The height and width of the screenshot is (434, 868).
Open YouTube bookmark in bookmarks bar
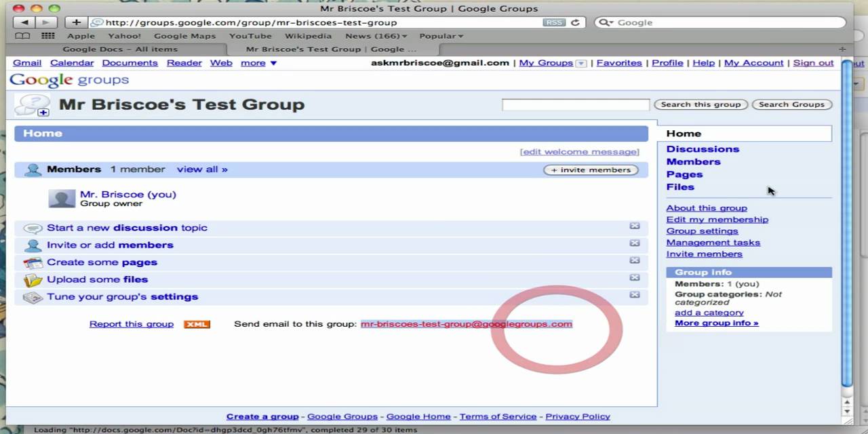pos(250,36)
